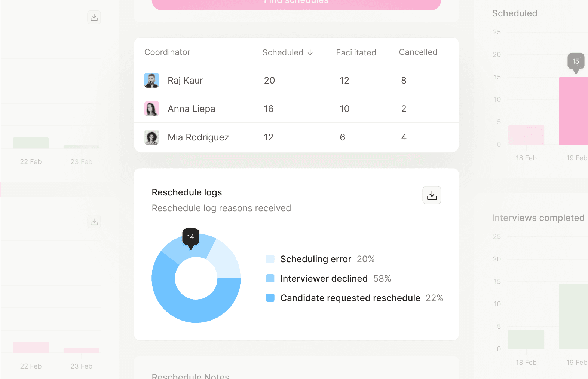Sort table by Scheduled column
This screenshot has height=379, width=588.
click(x=283, y=52)
